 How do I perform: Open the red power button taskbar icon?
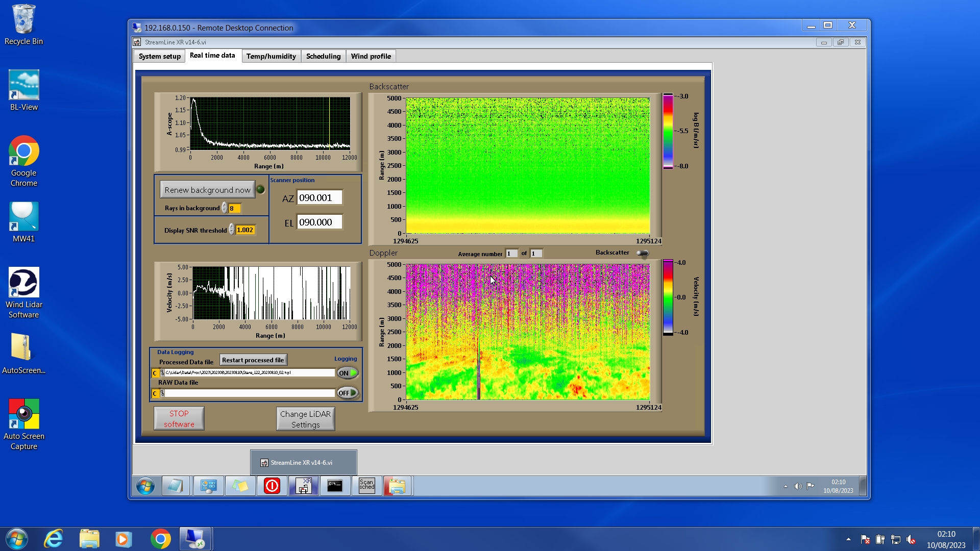coord(272,485)
